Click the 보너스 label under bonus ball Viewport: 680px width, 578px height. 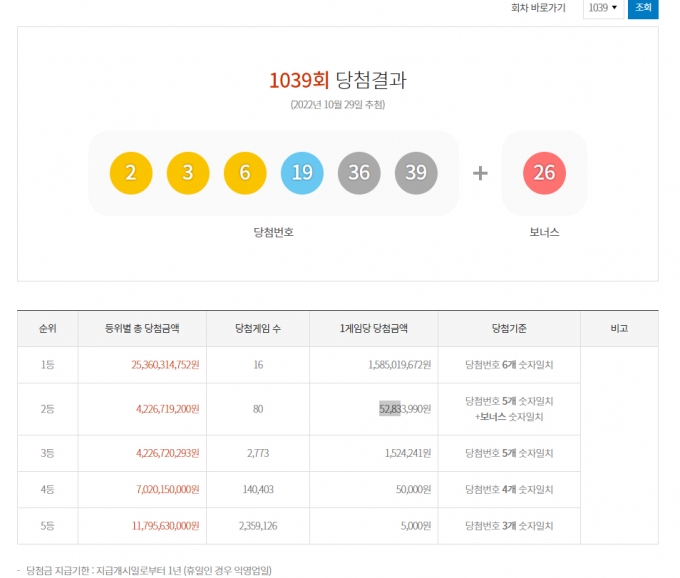tap(544, 232)
